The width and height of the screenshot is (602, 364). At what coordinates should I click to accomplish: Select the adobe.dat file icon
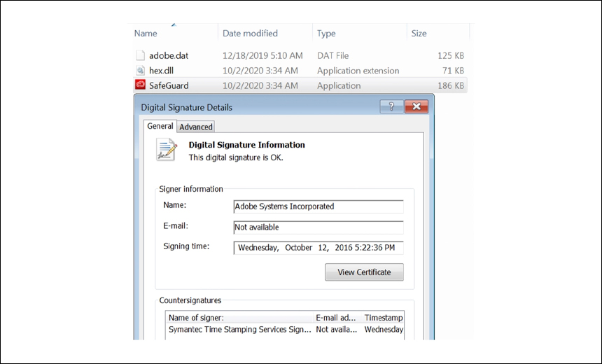pos(141,55)
